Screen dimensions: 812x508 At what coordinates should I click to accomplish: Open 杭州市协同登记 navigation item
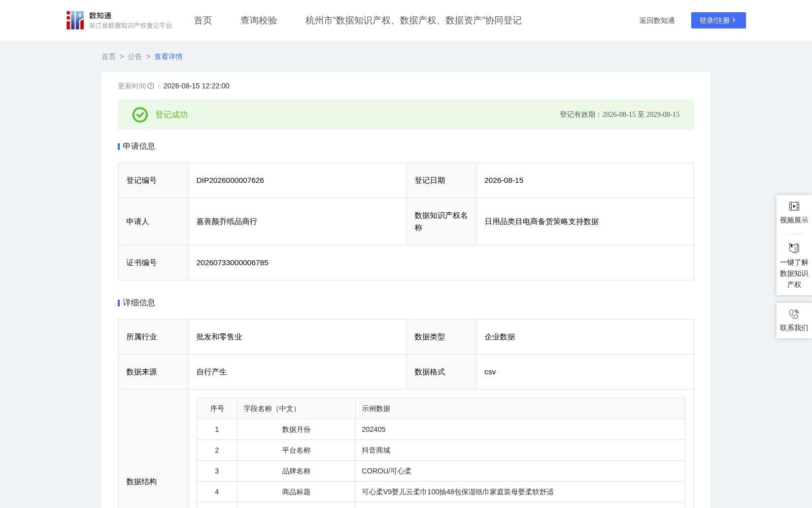pyautogui.click(x=414, y=20)
